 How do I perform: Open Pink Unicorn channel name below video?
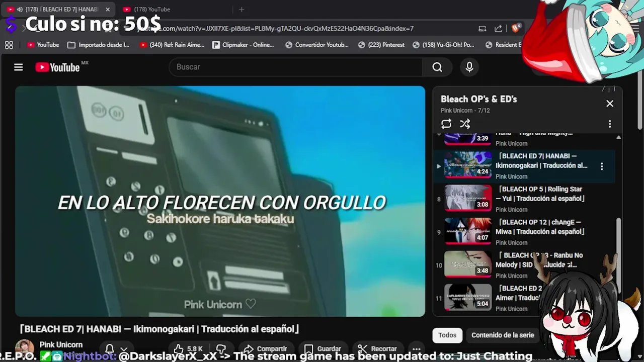61,344
